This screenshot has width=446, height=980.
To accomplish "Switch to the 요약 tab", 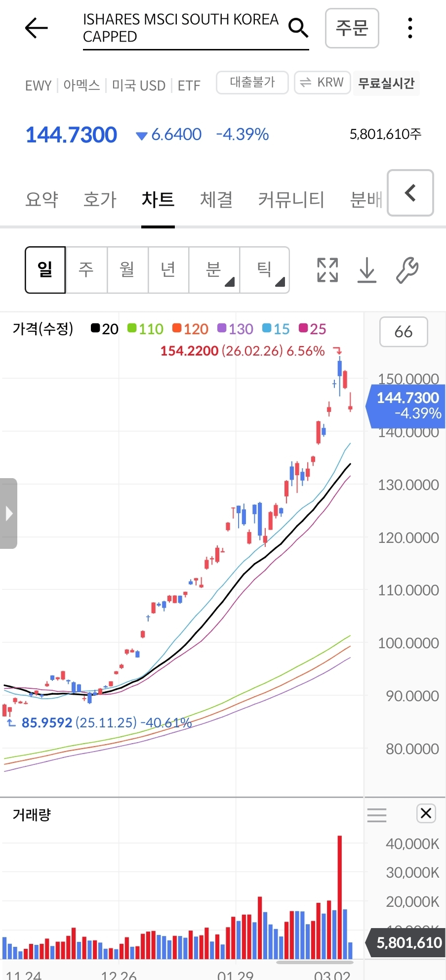I will pos(42,199).
